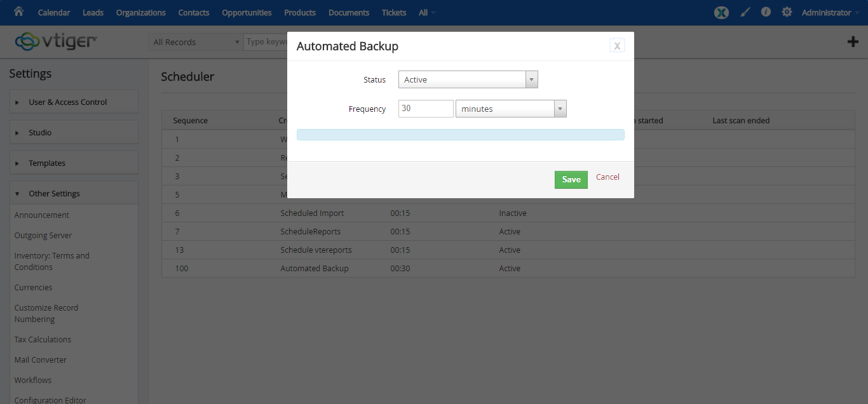Click the quick create plus icon
The height and width of the screenshot is (404, 868).
(853, 42)
